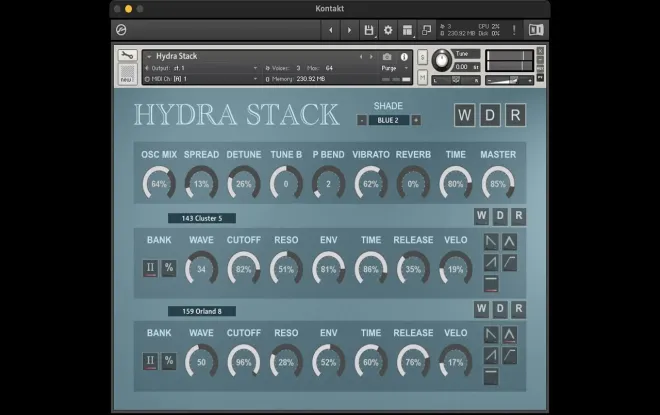This screenshot has width=660, height=415.
Task: Select the triangle envelope shape in oscillator A
Action: coord(509,242)
